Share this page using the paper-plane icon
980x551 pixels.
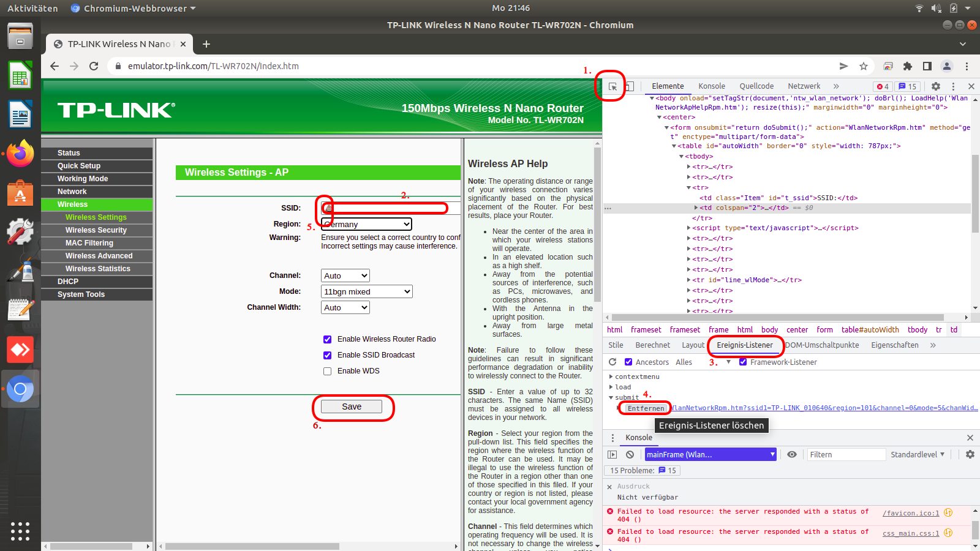pos(844,66)
